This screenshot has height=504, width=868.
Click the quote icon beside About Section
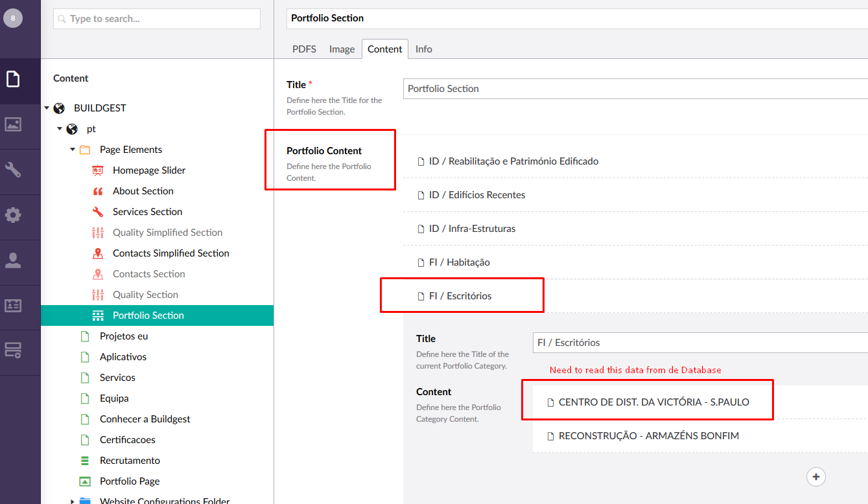click(98, 191)
